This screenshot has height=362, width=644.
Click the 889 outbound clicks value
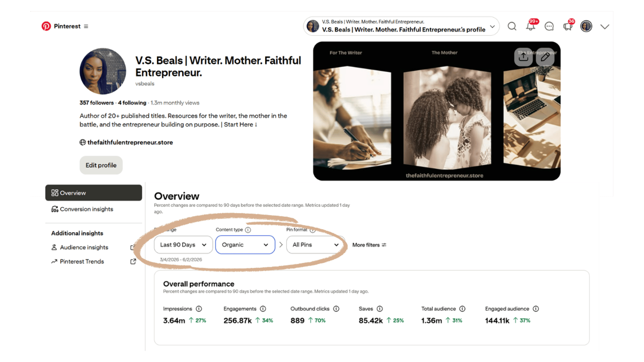click(x=298, y=321)
